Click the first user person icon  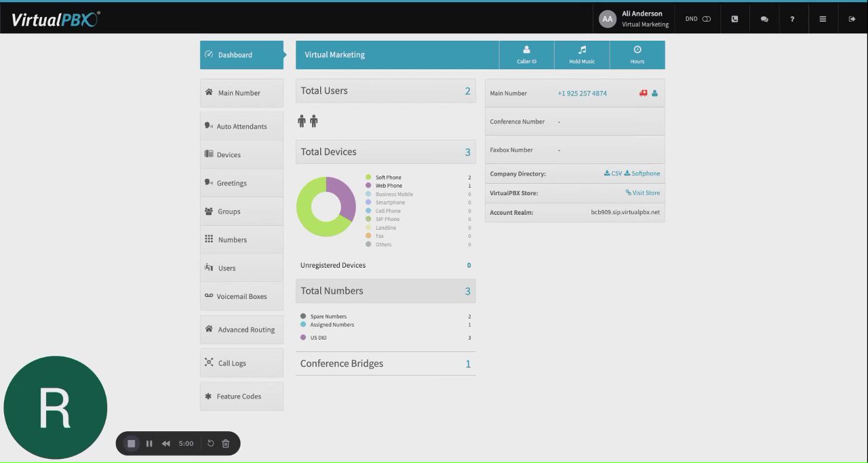tap(302, 121)
